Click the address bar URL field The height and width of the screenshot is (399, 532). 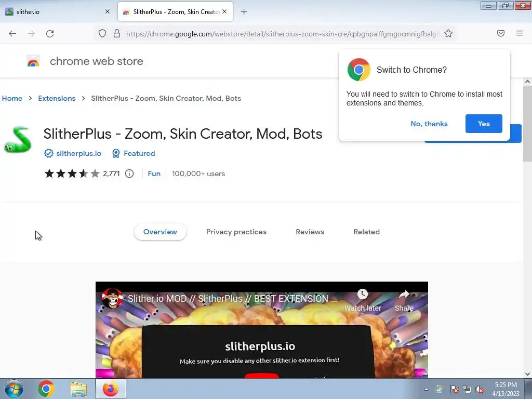tap(282, 34)
